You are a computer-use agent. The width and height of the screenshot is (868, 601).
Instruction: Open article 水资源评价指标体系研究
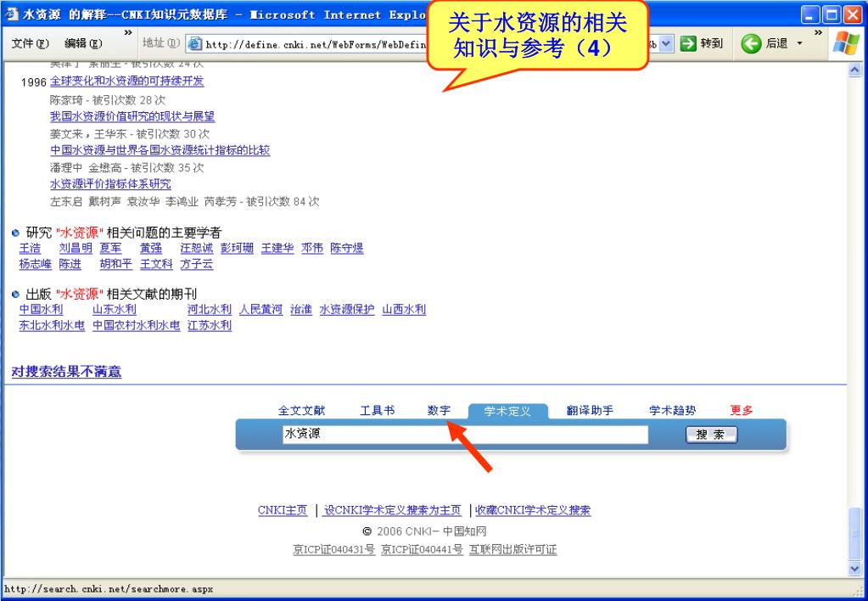[110, 184]
